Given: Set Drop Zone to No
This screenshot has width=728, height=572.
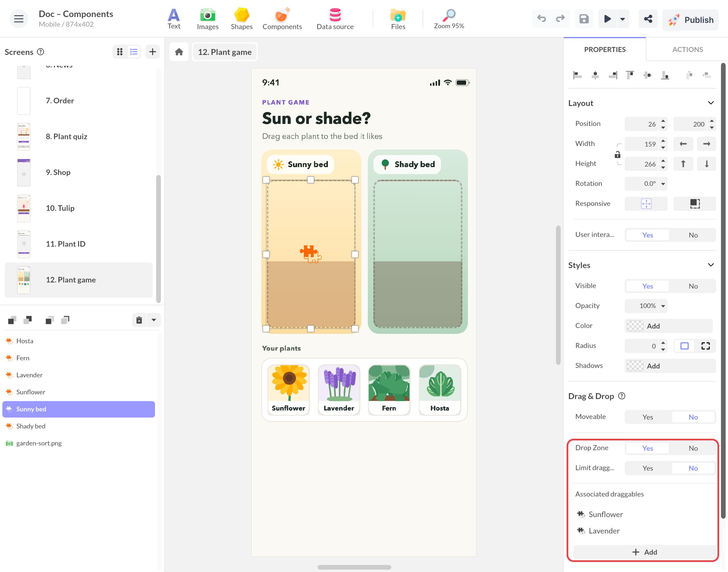Looking at the screenshot, I should [x=693, y=448].
